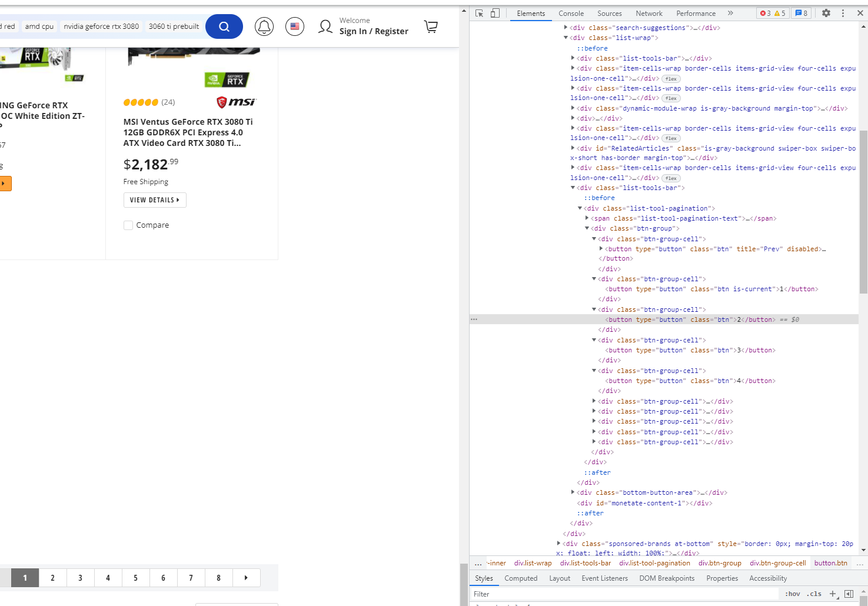
Task: Go to page 5 in pagination
Action: 135,578
